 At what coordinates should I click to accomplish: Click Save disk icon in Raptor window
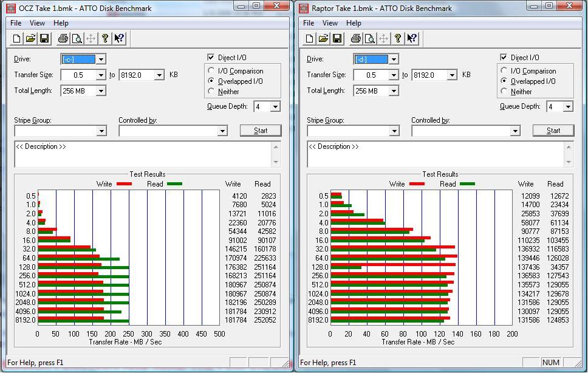point(338,39)
